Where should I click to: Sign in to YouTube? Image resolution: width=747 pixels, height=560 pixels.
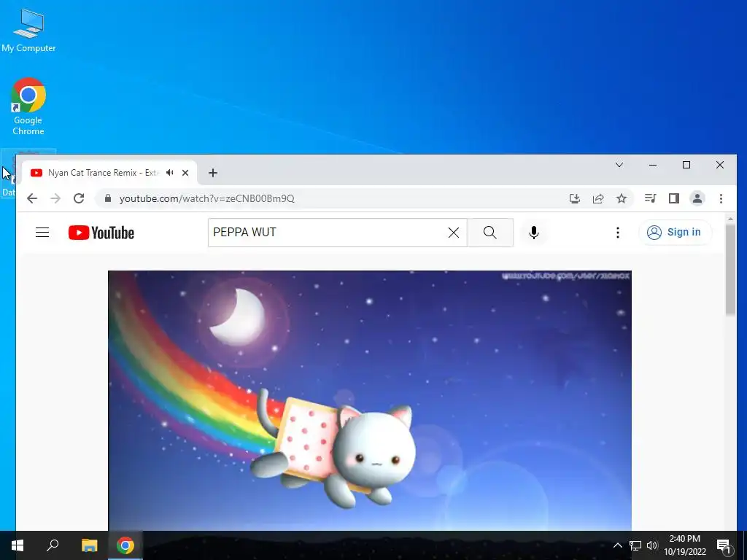(675, 233)
